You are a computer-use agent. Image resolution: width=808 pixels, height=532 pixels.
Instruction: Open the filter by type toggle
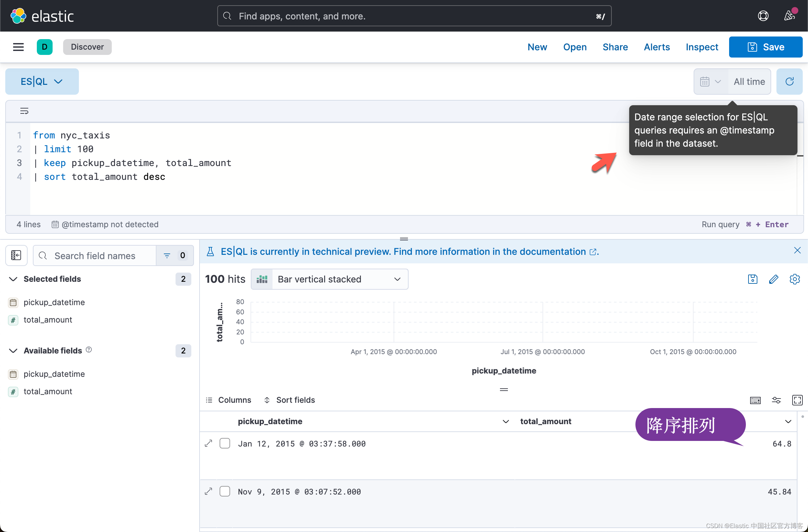pos(175,255)
